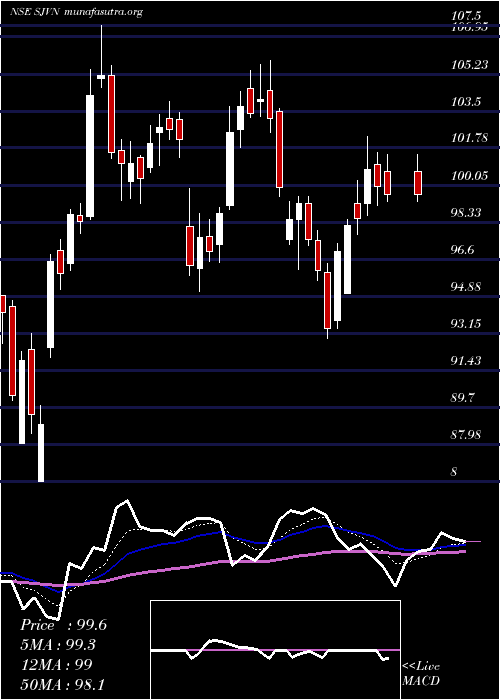This screenshot has width=500, height=700.
Task: Click inside the MACD inset chart box
Action: pyautogui.click(x=275, y=650)
